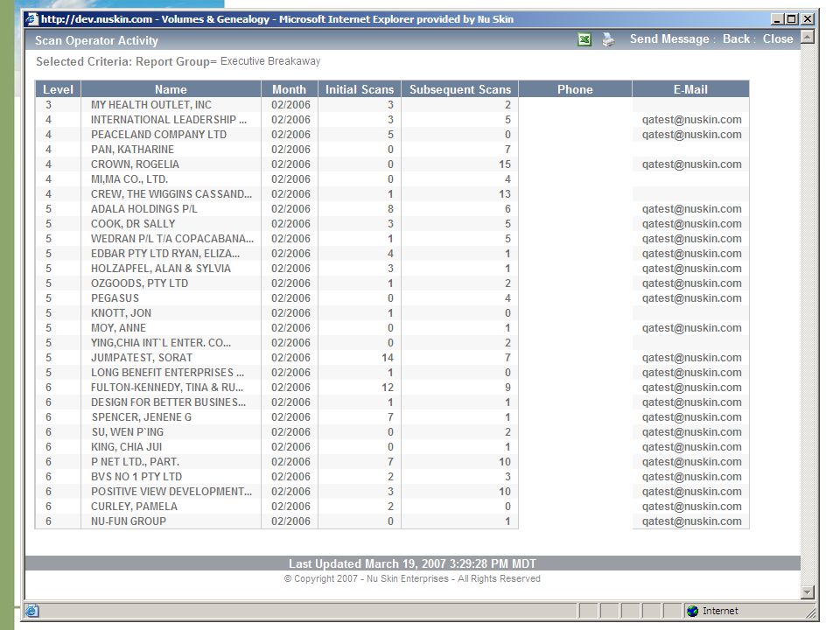Select LONG BENEFIT ENTERPRISES name
Viewport: 840px width, 630px height.
[x=167, y=373]
